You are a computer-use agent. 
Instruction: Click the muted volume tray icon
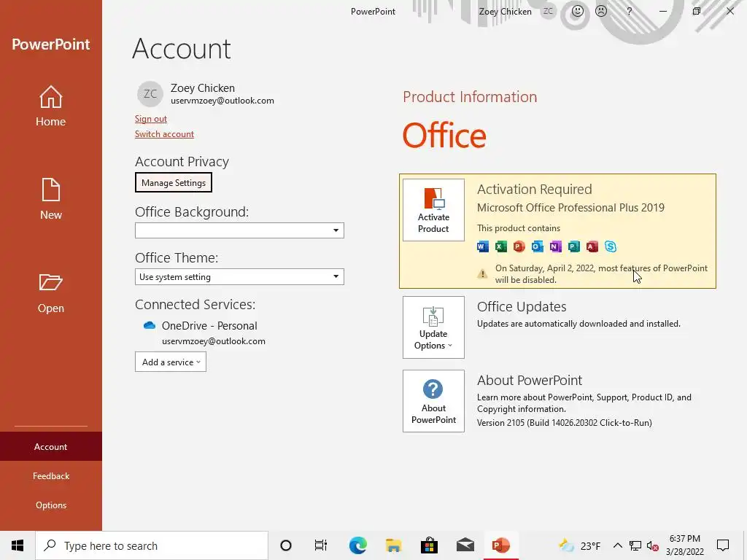point(653,545)
